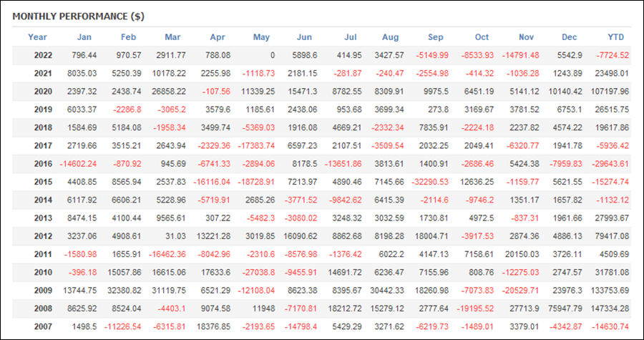The width and height of the screenshot is (644, 340).
Task: Click the Monthly Performance ($) title
Action: click(78, 16)
